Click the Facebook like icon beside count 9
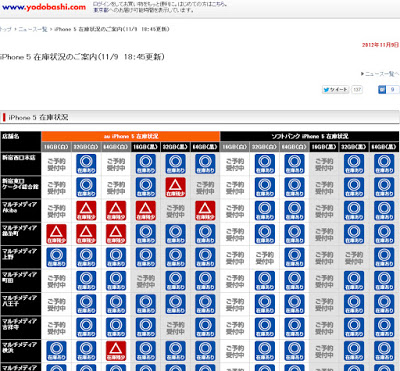The image size is (400, 371). 382,89
